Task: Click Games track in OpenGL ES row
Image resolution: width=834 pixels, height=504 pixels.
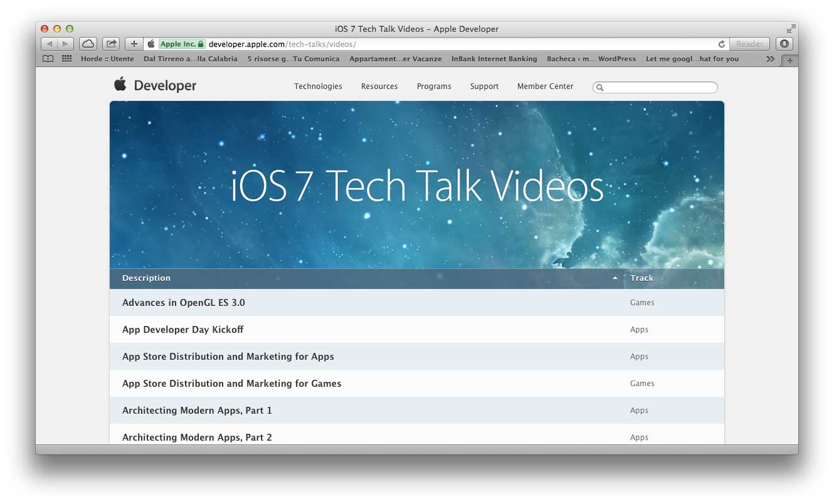Action: pos(642,303)
